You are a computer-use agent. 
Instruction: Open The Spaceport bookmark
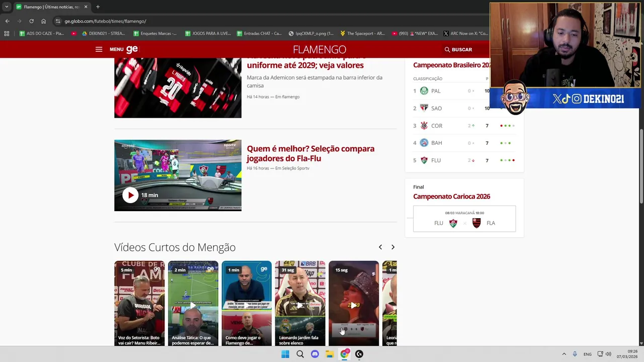pyautogui.click(x=362, y=33)
